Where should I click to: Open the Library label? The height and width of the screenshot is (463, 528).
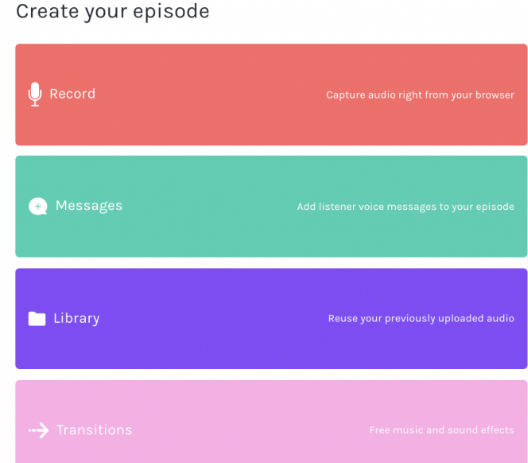coord(76,319)
